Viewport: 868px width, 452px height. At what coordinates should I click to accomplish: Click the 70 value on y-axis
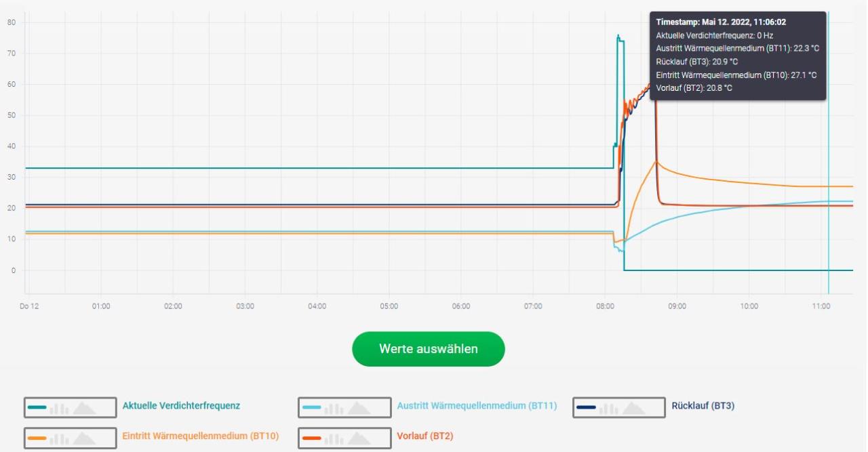coord(12,53)
